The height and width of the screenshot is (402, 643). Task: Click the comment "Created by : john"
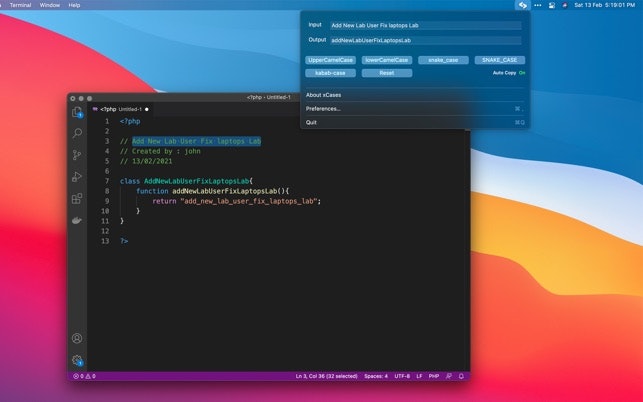click(x=166, y=151)
